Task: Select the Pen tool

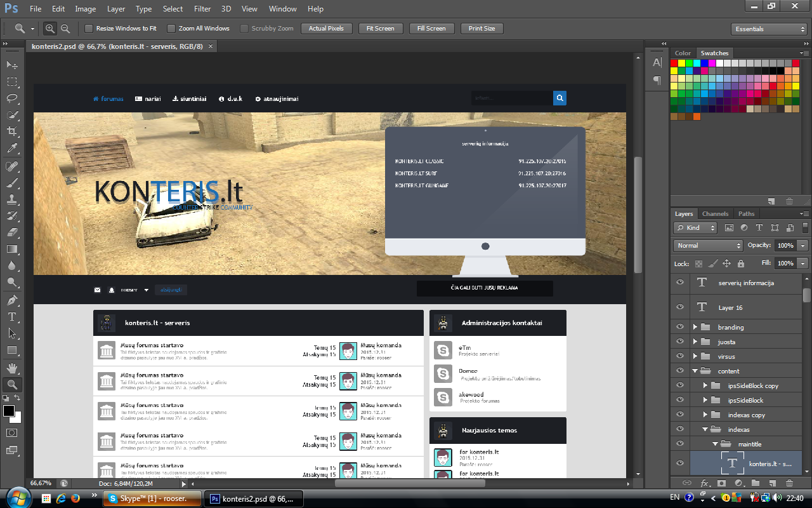Action: coord(11,300)
